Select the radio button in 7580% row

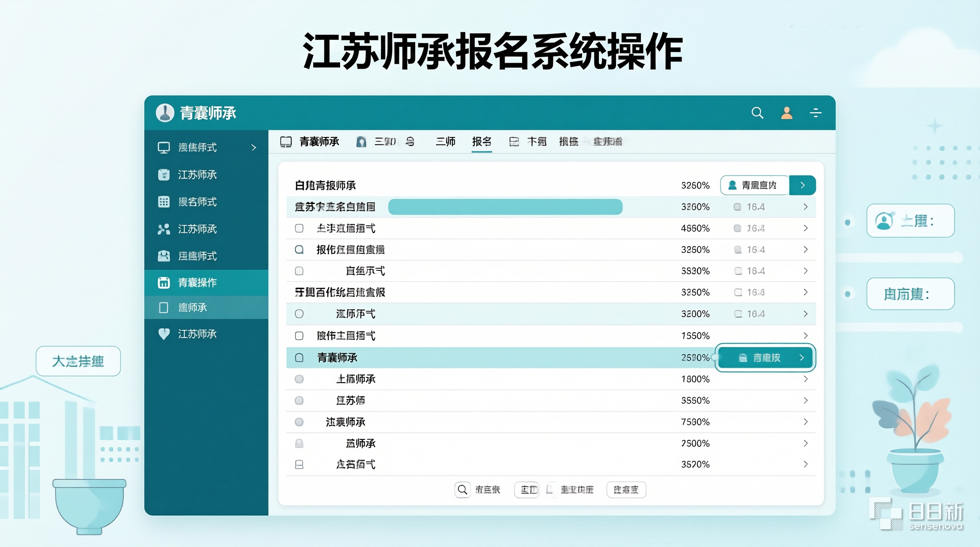pos(299,422)
